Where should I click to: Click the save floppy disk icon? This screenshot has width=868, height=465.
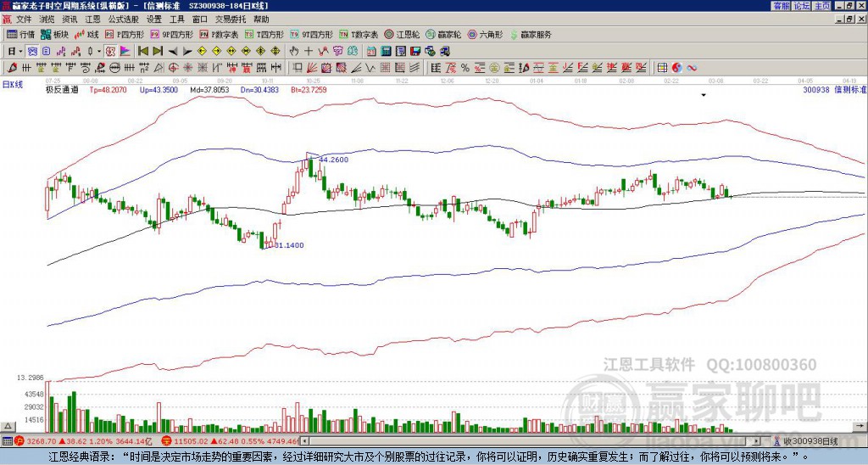pyautogui.click(x=415, y=51)
